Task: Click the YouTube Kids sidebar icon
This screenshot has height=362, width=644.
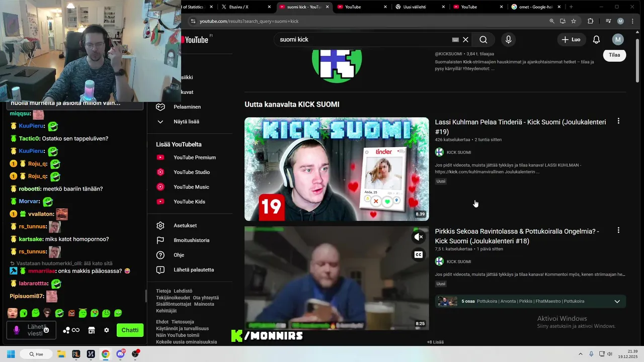Action: (x=160, y=202)
